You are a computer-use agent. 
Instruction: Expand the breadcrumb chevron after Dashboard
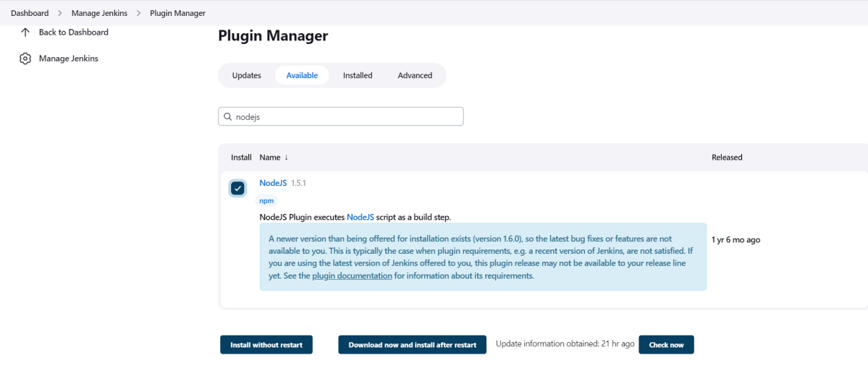click(x=60, y=13)
